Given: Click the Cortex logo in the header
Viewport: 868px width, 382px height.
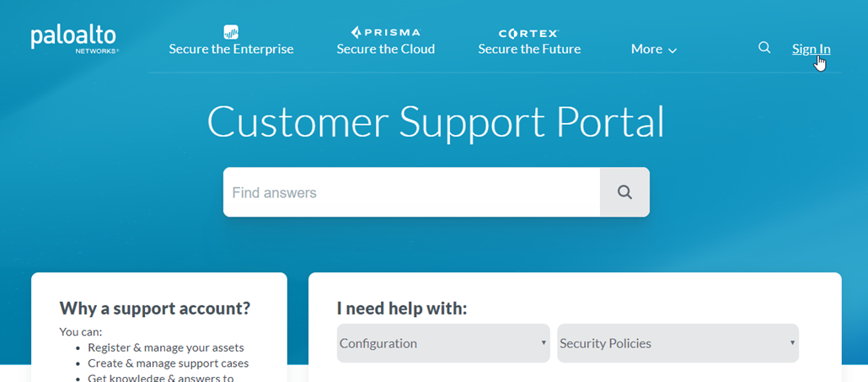Looking at the screenshot, I should (x=529, y=33).
